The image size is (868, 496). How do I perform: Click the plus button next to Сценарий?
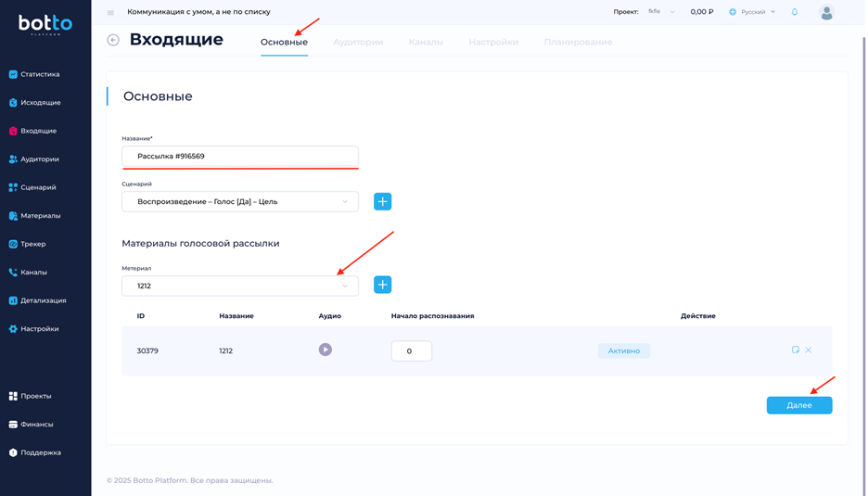click(x=382, y=201)
